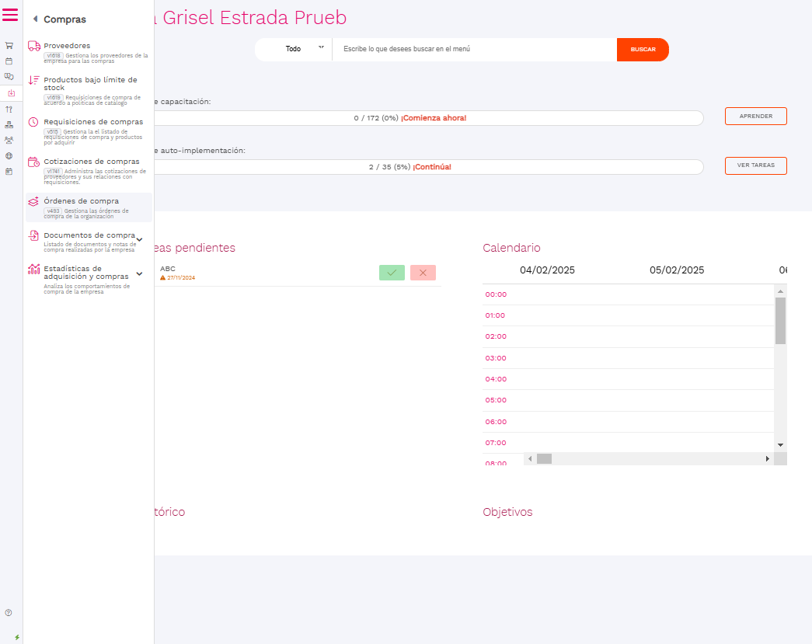Mark ABC task complete with green check
The height and width of the screenshot is (644, 812).
[392, 273]
